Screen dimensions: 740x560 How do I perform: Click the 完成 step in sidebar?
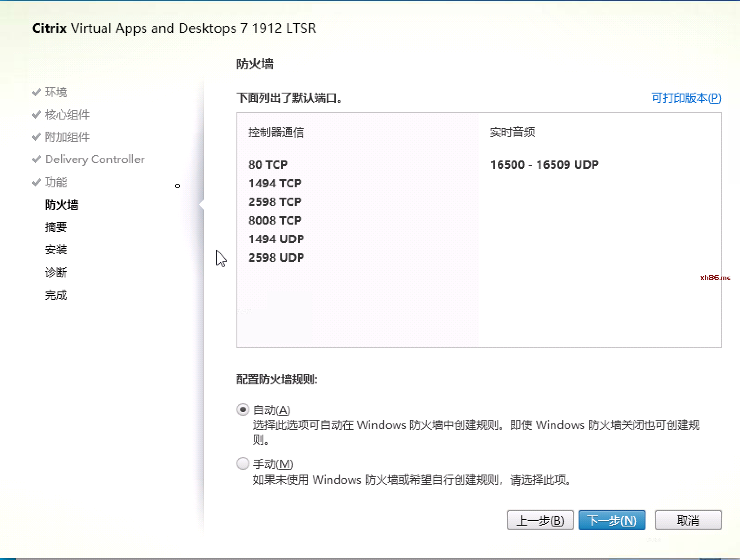(x=56, y=295)
